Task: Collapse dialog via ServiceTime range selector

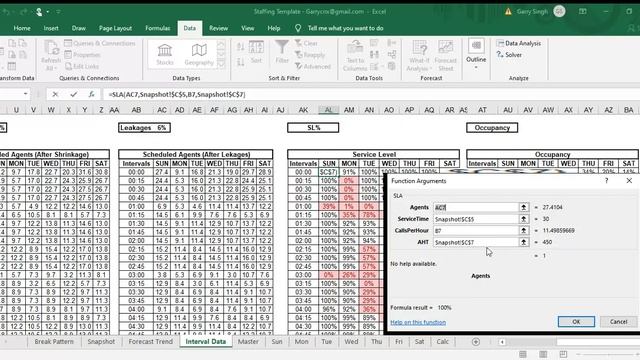Action: (524, 219)
